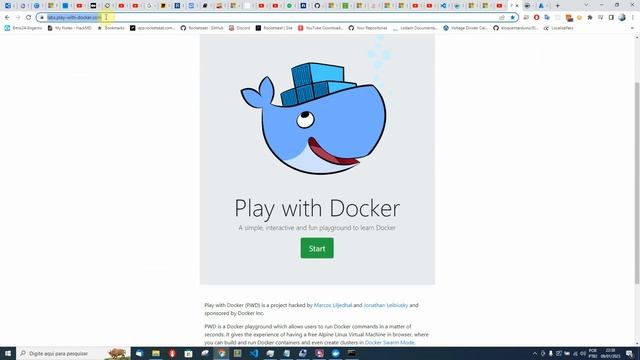
Task: Toggle the browser side panel icon
Action: pyautogui.click(x=611, y=18)
